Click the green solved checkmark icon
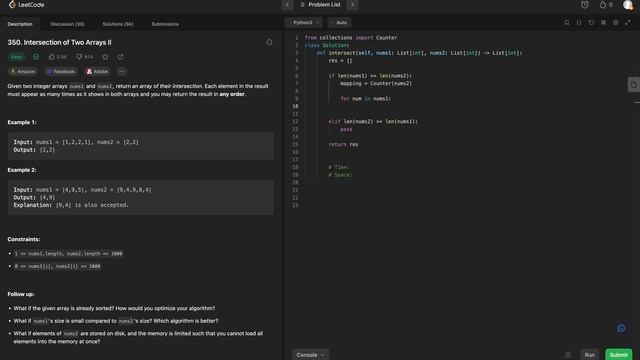640x360 pixels. pyautogui.click(x=36, y=57)
